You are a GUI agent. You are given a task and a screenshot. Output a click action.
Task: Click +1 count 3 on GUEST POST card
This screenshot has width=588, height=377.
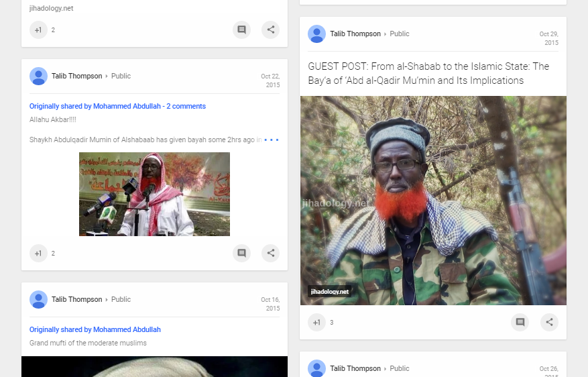pyautogui.click(x=331, y=323)
